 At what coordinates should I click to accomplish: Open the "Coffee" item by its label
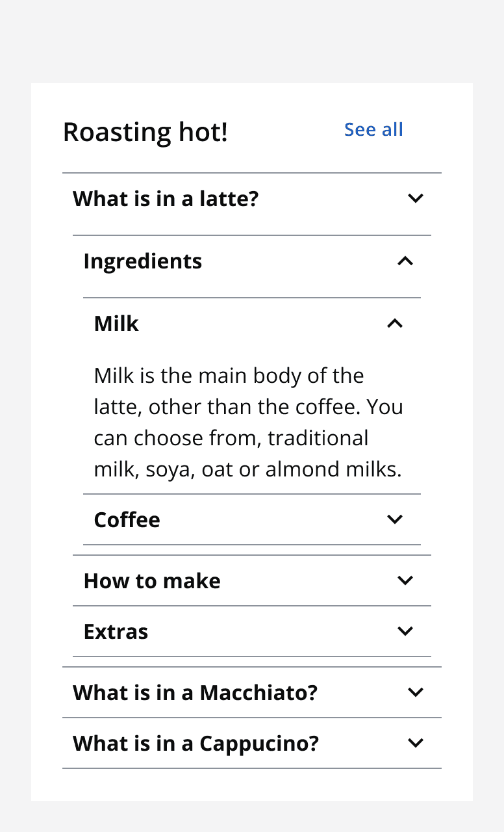point(127,519)
